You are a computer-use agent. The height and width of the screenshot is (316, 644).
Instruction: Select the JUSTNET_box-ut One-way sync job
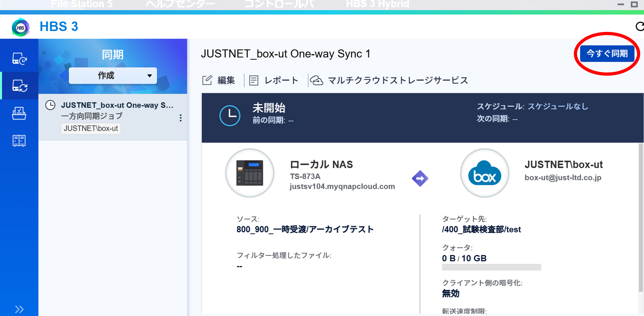point(113,117)
